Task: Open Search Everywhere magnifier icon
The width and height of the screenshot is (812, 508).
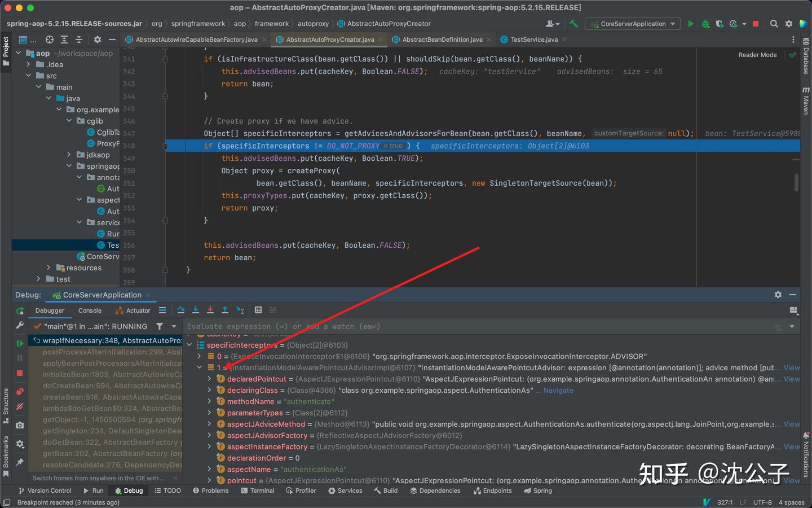Action: [x=774, y=24]
